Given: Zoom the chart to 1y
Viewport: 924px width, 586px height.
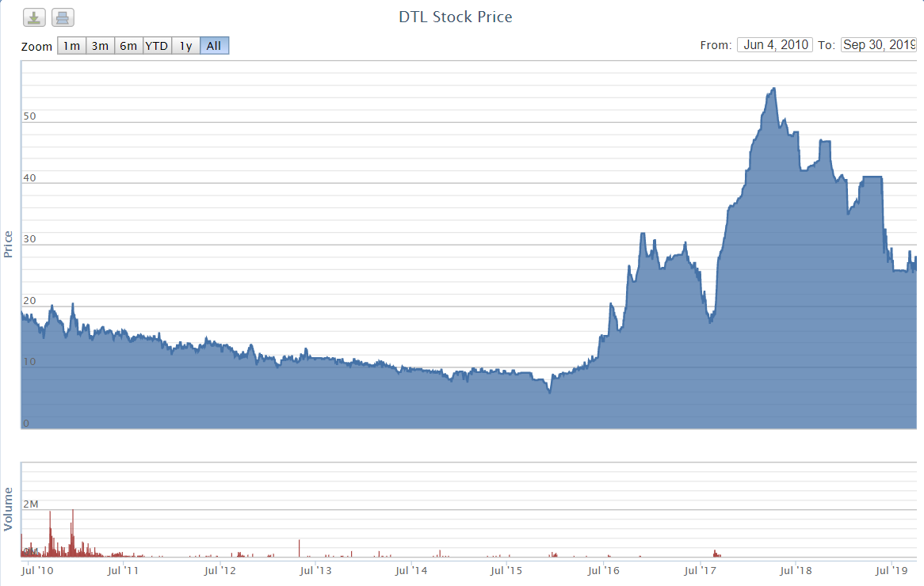Looking at the screenshot, I should (x=185, y=46).
